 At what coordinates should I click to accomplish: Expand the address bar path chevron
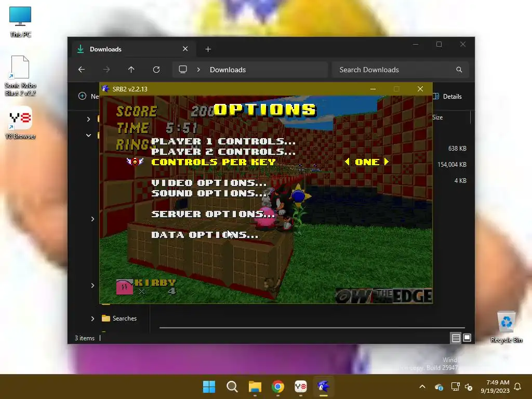pyautogui.click(x=198, y=70)
